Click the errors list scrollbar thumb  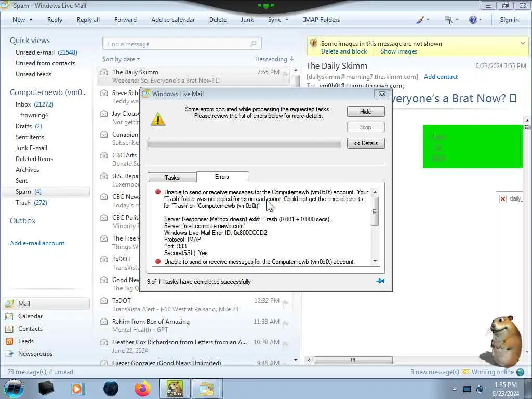tap(375, 211)
